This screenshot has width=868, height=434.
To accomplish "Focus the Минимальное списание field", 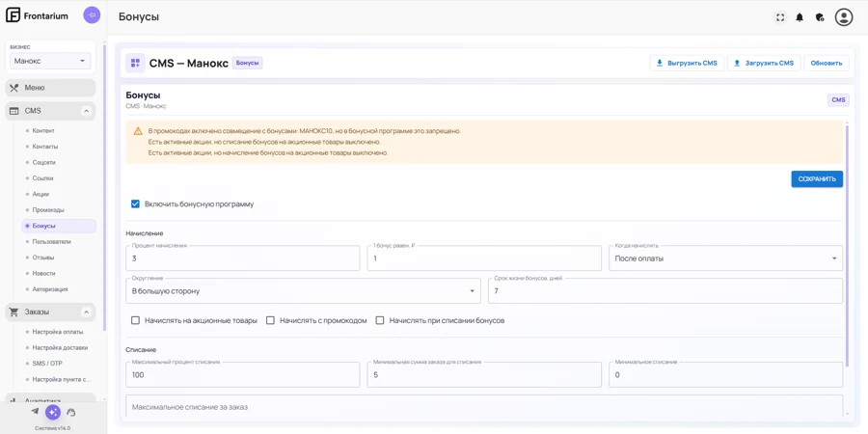I will tap(725, 375).
